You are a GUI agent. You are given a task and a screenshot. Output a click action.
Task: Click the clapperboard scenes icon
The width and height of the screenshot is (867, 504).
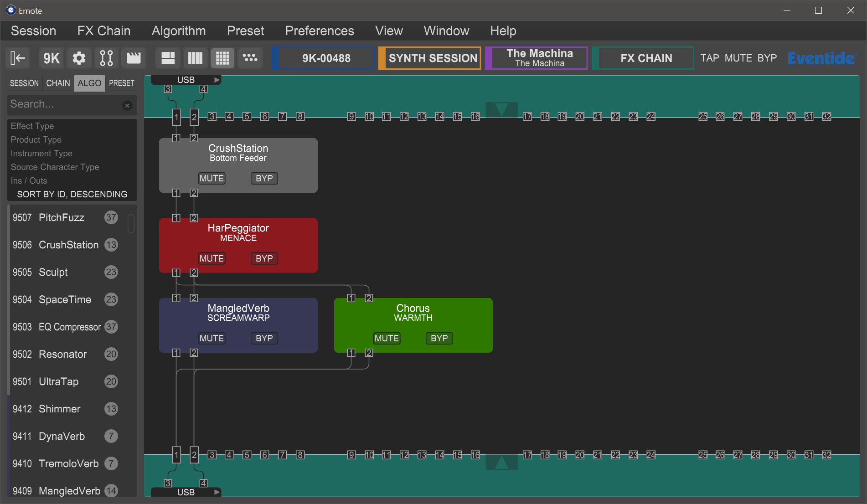(134, 58)
